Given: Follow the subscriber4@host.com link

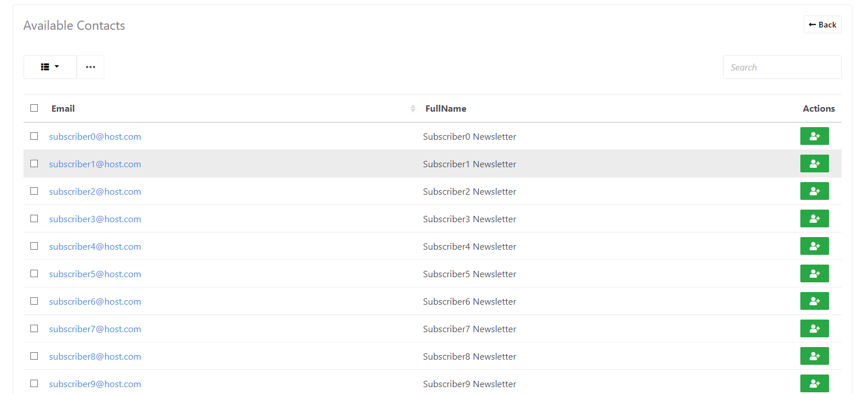Looking at the screenshot, I should pos(95,247).
